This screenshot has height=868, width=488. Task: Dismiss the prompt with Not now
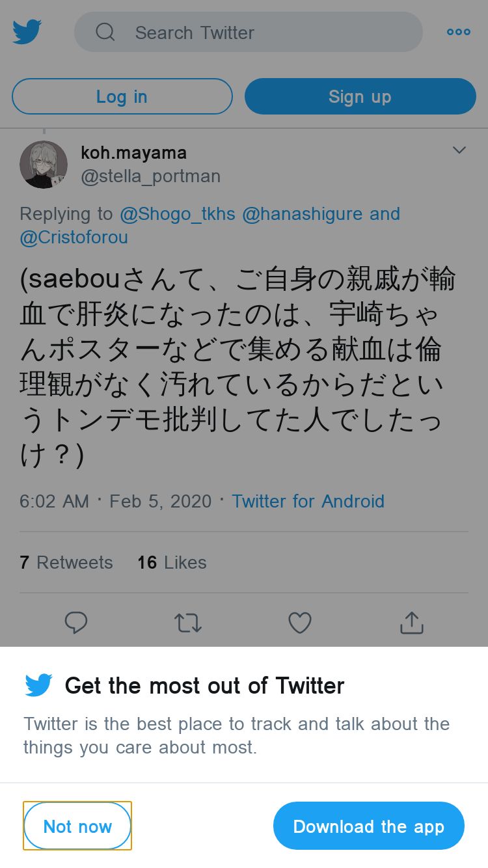click(x=77, y=826)
